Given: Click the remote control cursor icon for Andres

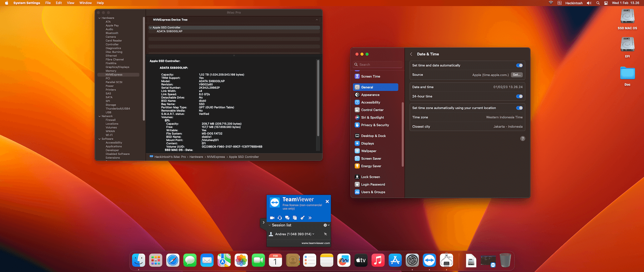Looking at the screenshot, I should (325, 234).
